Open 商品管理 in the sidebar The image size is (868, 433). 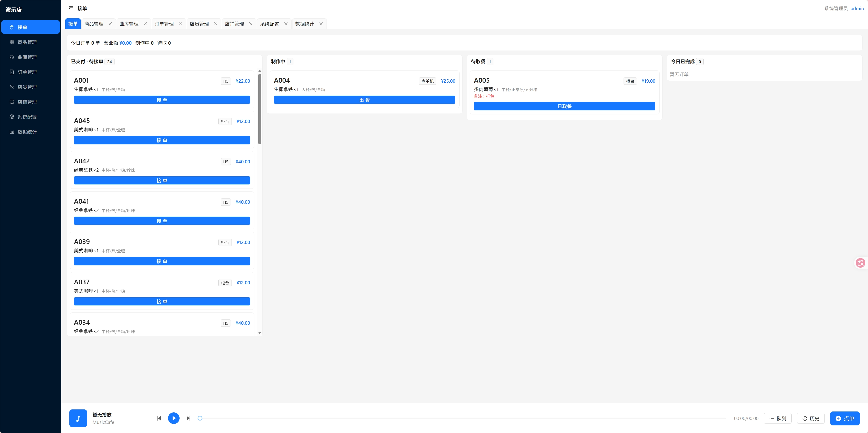click(31, 42)
